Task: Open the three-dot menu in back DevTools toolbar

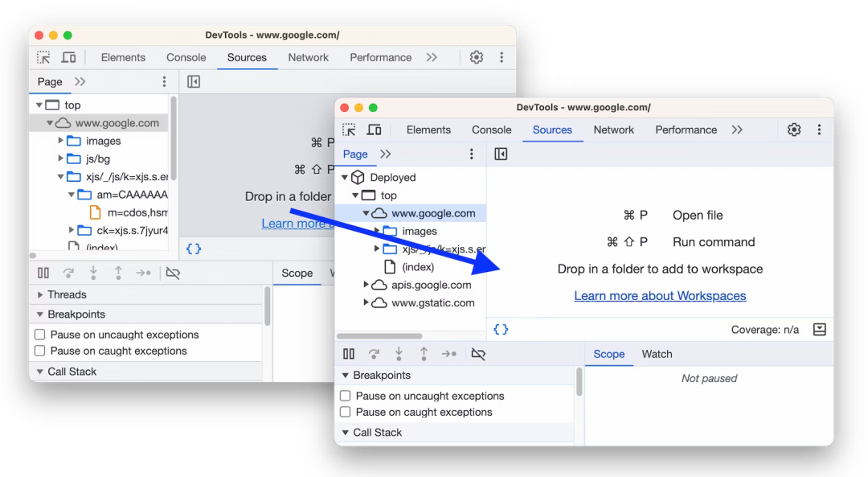Action: [502, 57]
